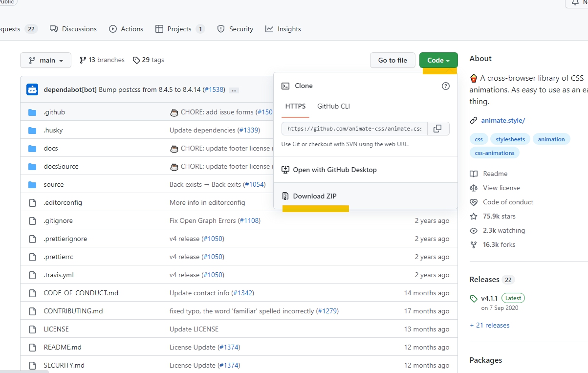Click the CONTRIBUTING.md file icon
Viewport: 588px width, 373px height.
[32, 311]
